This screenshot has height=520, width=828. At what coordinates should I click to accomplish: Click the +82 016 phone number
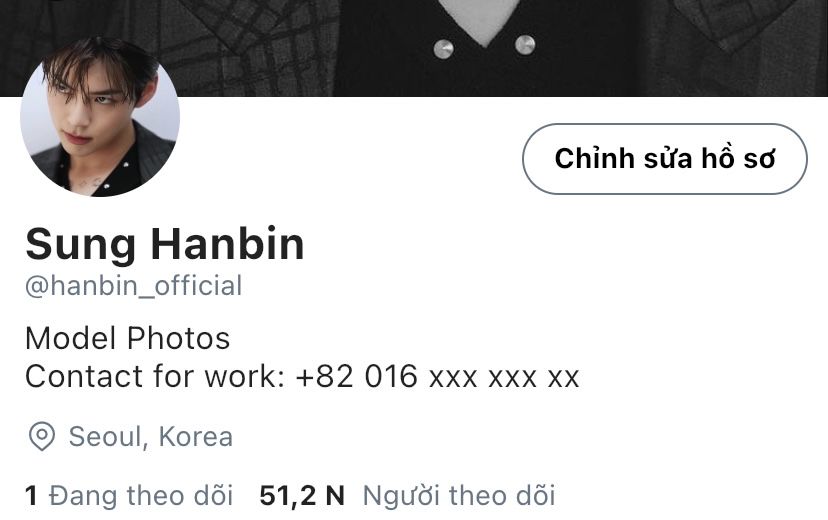click(356, 376)
